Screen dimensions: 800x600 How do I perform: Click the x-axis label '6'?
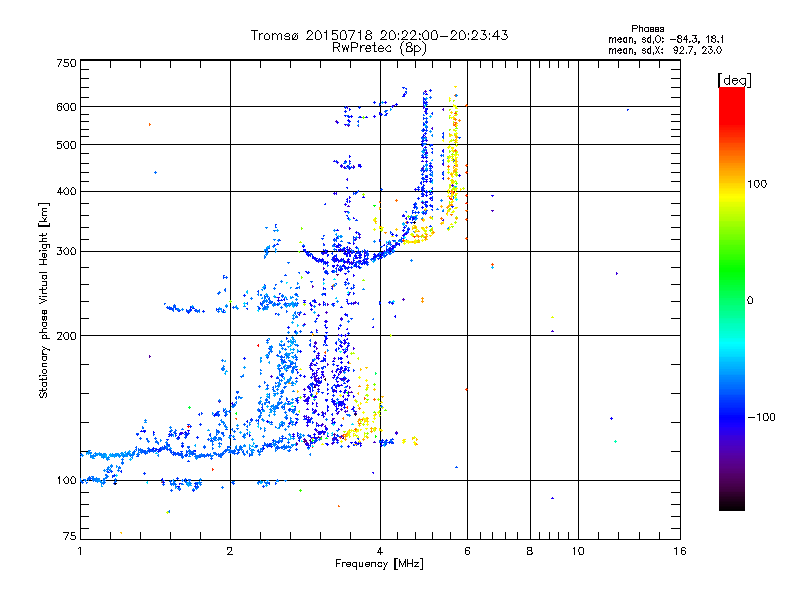467,551
